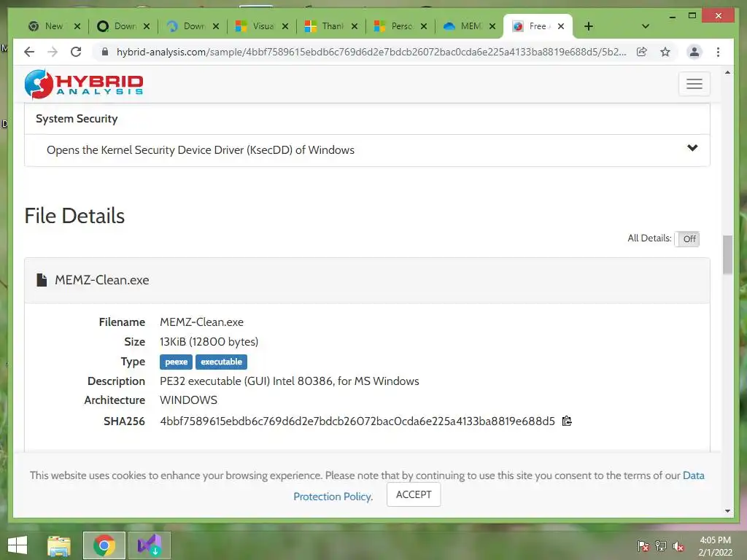Image resolution: width=747 pixels, height=560 pixels.
Task: Click the address bar URL
Action: pyautogui.click(x=371, y=52)
